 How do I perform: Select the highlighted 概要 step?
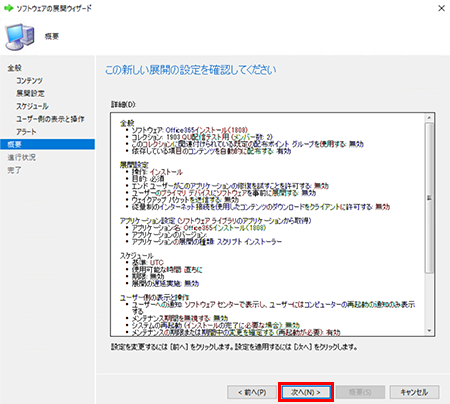coord(47,144)
